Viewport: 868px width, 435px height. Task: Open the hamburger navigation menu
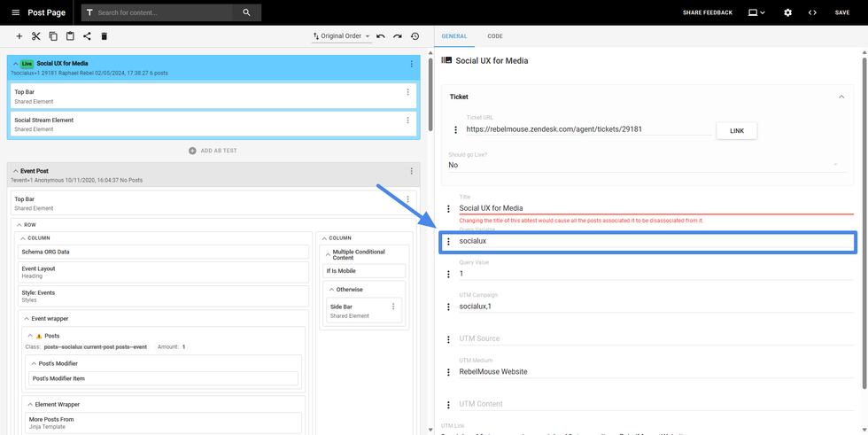coord(15,12)
